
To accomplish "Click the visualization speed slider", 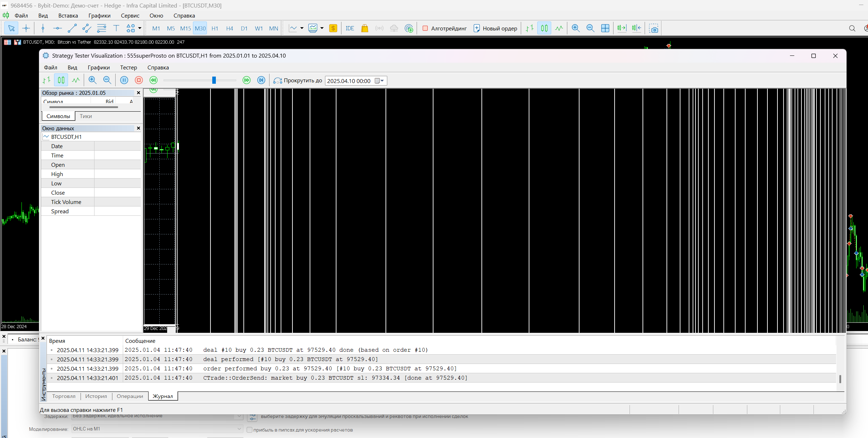I will pos(214,81).
